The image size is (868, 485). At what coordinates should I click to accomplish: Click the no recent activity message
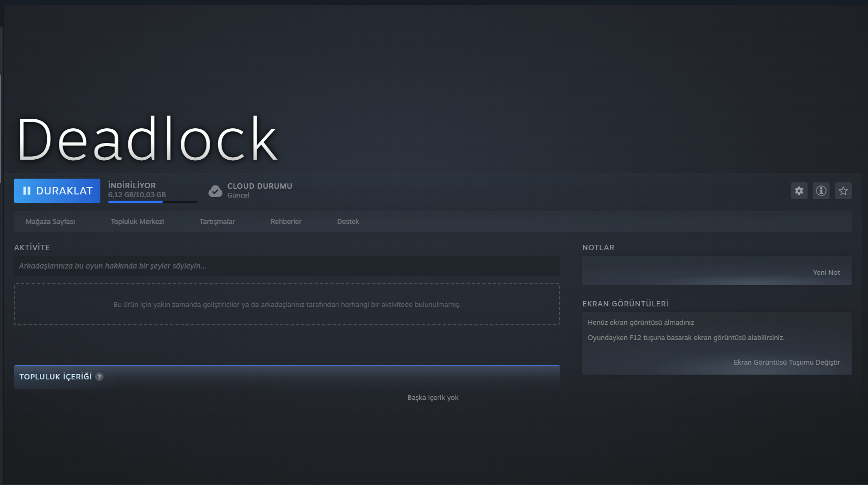287,305
